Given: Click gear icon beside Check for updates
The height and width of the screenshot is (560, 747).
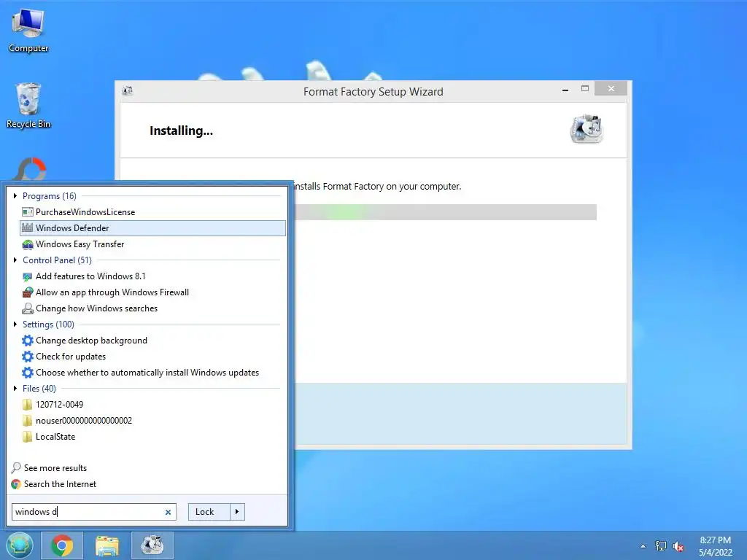Looking at the screenshot, I should pos(28,357).
